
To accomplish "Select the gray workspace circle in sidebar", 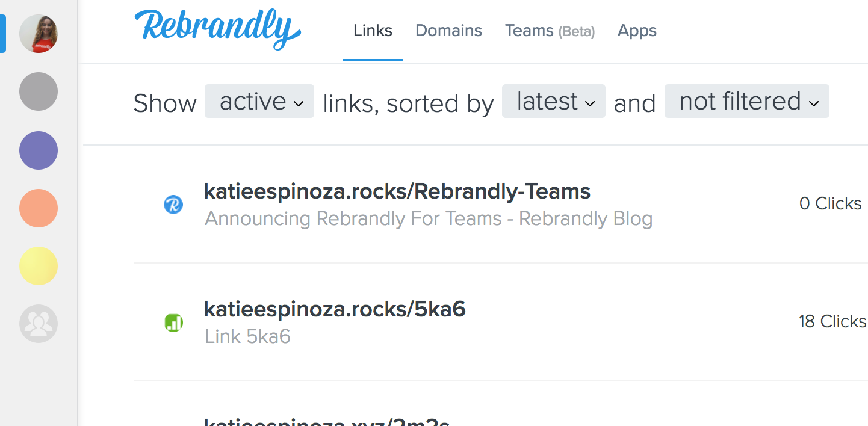I will tap(39, 91).
